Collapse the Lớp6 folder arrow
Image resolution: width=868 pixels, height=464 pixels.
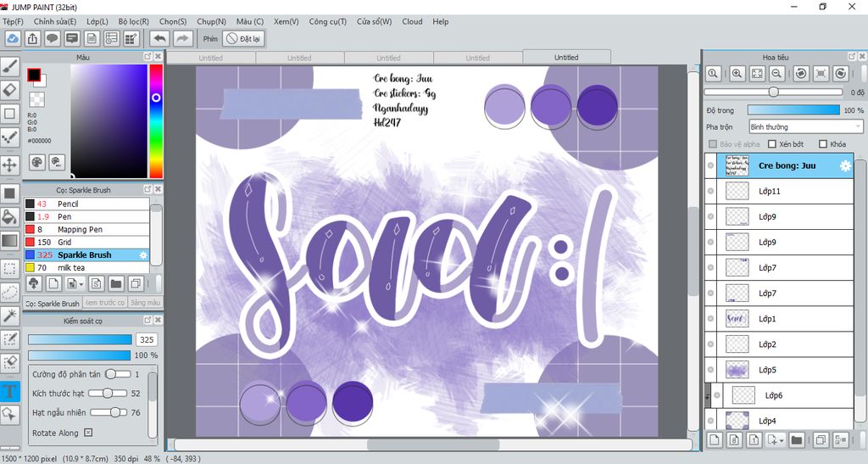[x=708, y=395]
